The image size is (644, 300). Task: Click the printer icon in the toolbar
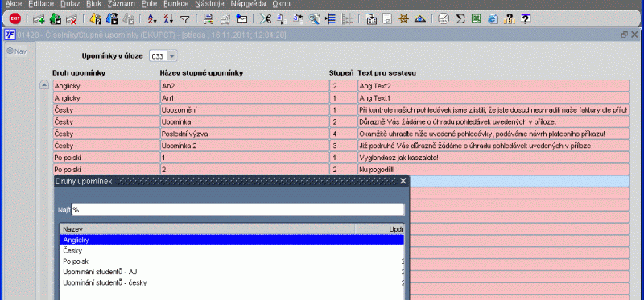tap(208, 18)
